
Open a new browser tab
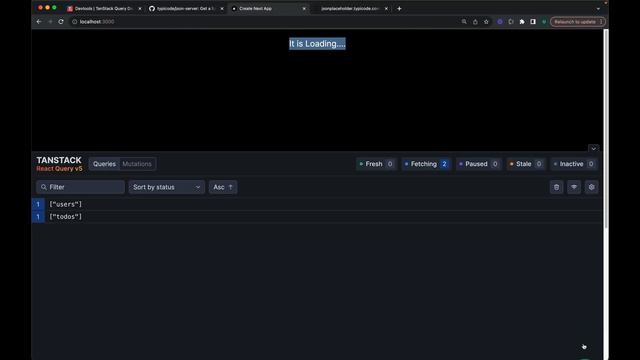[399, 9]
